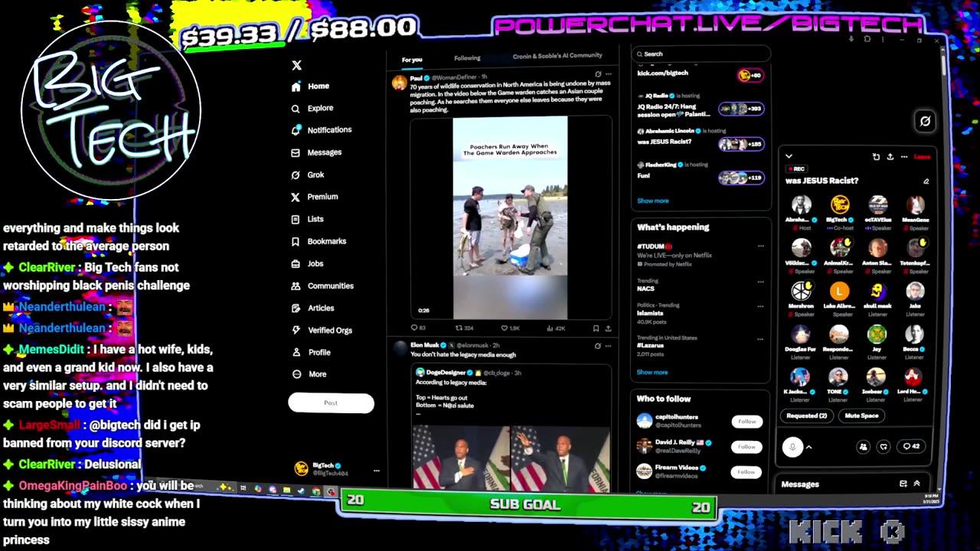Viewport: 980px width, 551px height.
Task: Play the Poachers Run Away video
Action: pyautogui.click(x=510, y=217)
